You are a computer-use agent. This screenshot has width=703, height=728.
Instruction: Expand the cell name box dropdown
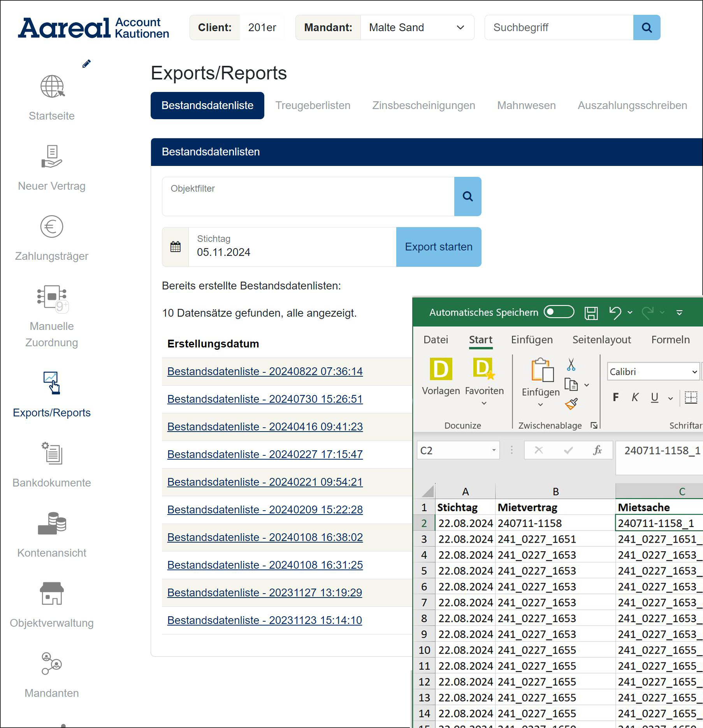pos(494,450)
